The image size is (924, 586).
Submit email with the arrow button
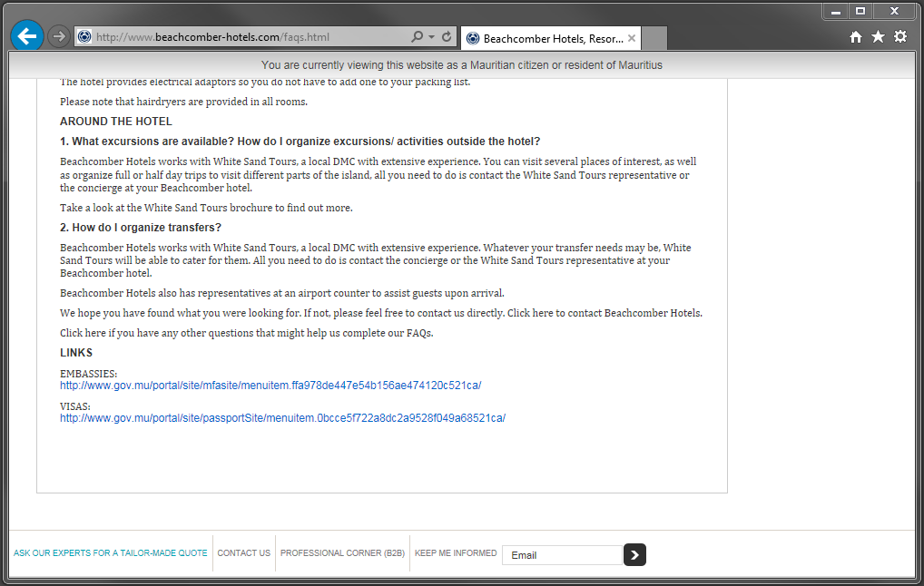tap(634, 555)
